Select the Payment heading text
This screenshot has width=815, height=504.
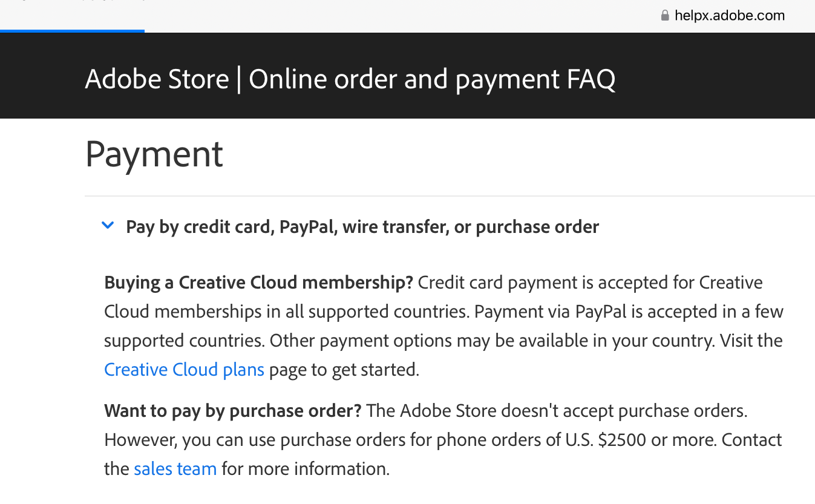point(154,155)
